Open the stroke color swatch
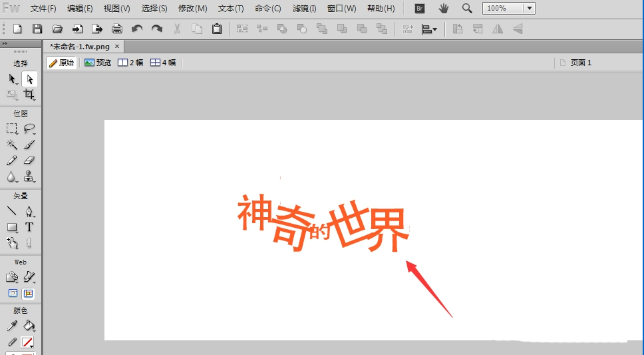The image size is (644, 355). 28,342
